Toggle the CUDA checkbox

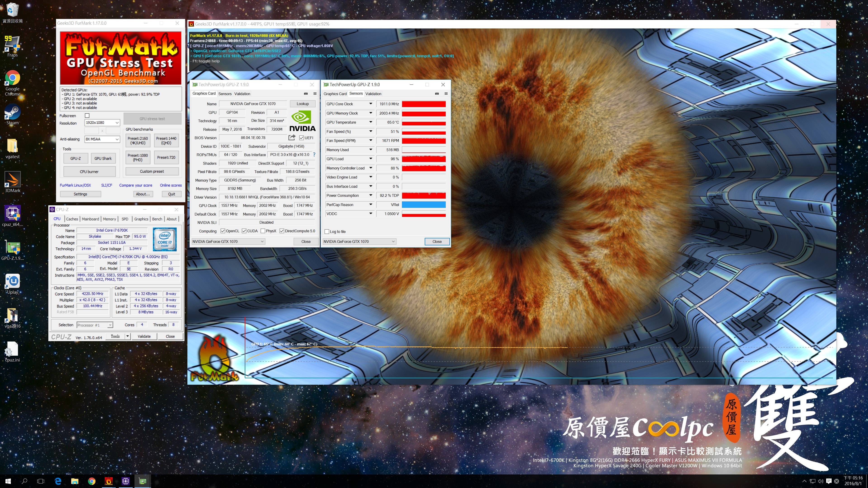point(244,231)
